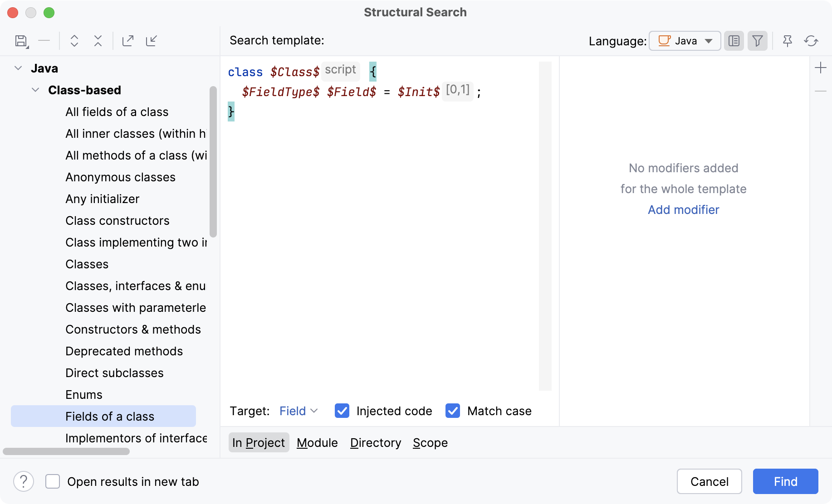Image resolution: width=832 pixels, height=504 pixels.
Task: Switch to the Module scope tab
Action: point(317,442)
